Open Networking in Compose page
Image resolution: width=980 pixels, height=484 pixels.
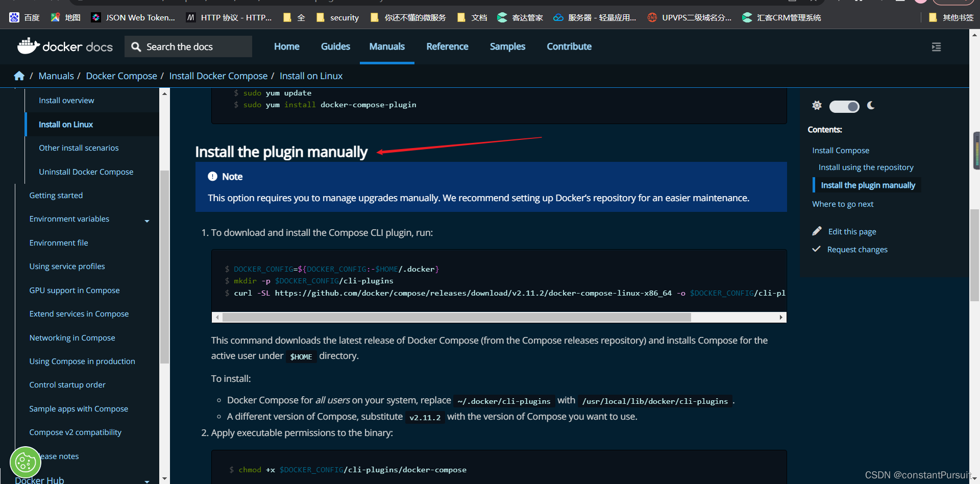72,338
